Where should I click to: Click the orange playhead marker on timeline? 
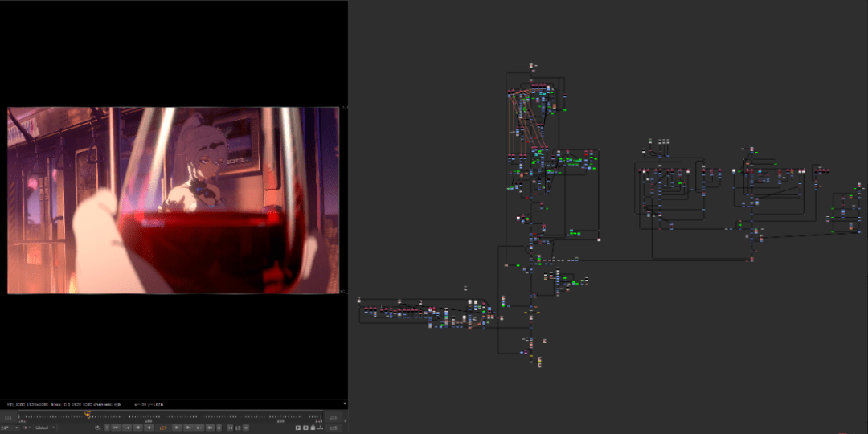88,415
